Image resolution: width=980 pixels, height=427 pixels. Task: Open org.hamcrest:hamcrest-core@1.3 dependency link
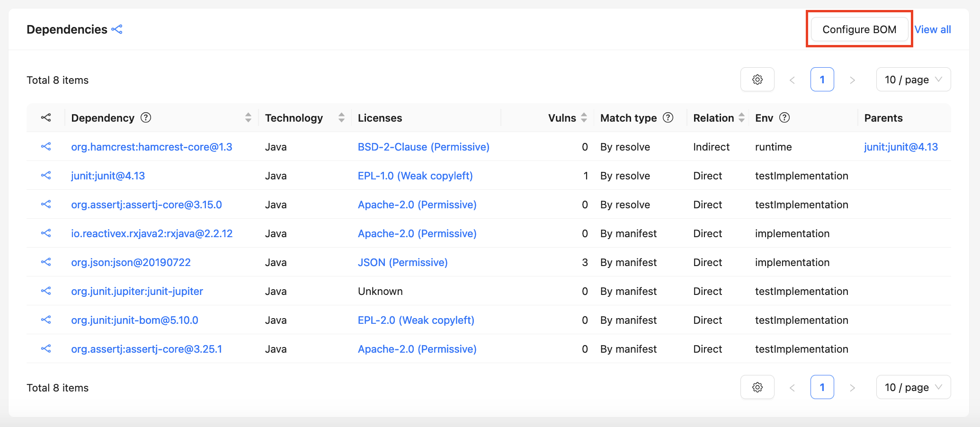(151, 147)
